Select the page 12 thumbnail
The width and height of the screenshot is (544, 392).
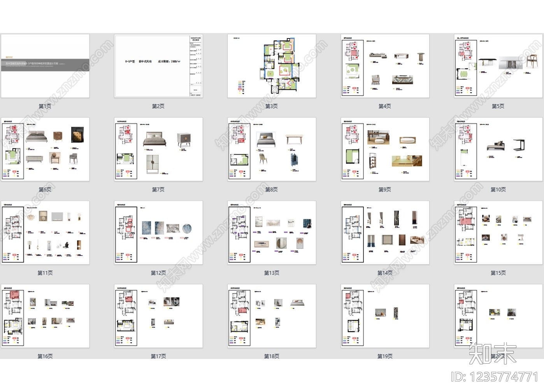tap(158, 233)
